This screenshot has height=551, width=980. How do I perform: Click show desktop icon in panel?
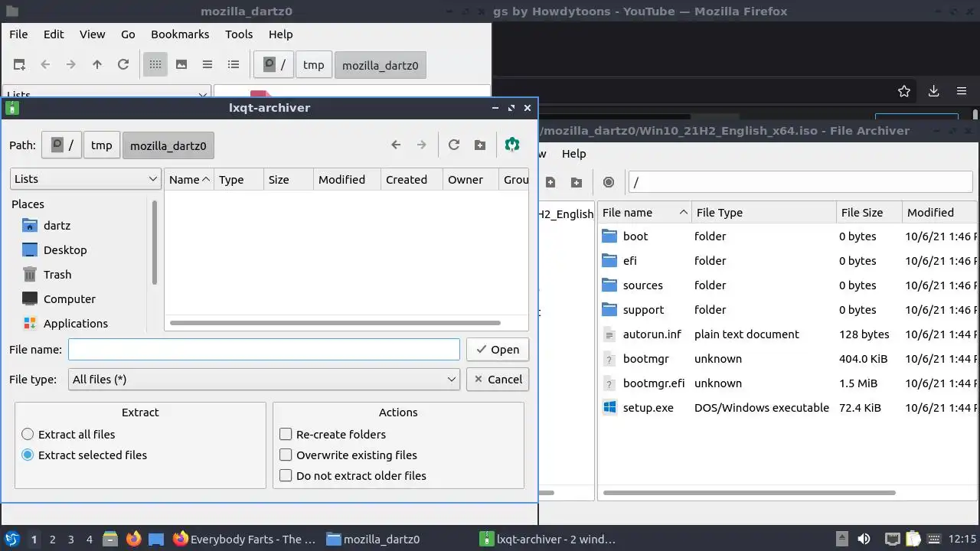tap(156, 539)
